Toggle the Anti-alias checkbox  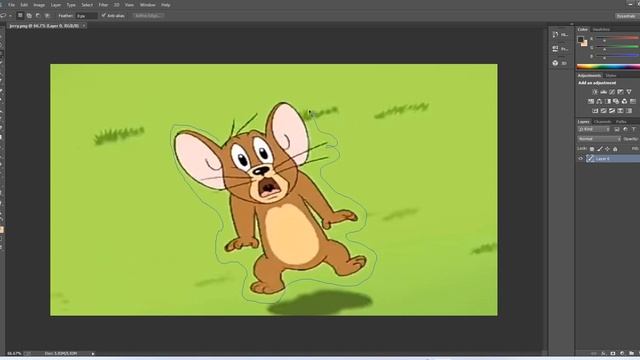[104, 16]
